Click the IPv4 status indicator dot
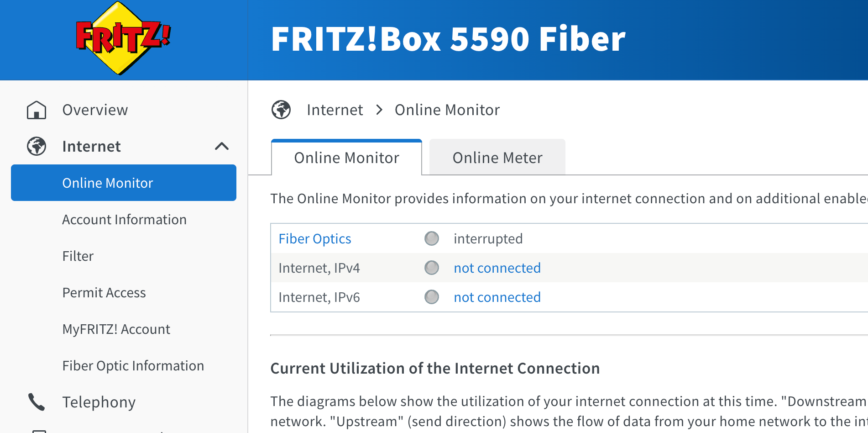The width and height of the screenshot is (868, 433). click(x=432, y=268)
